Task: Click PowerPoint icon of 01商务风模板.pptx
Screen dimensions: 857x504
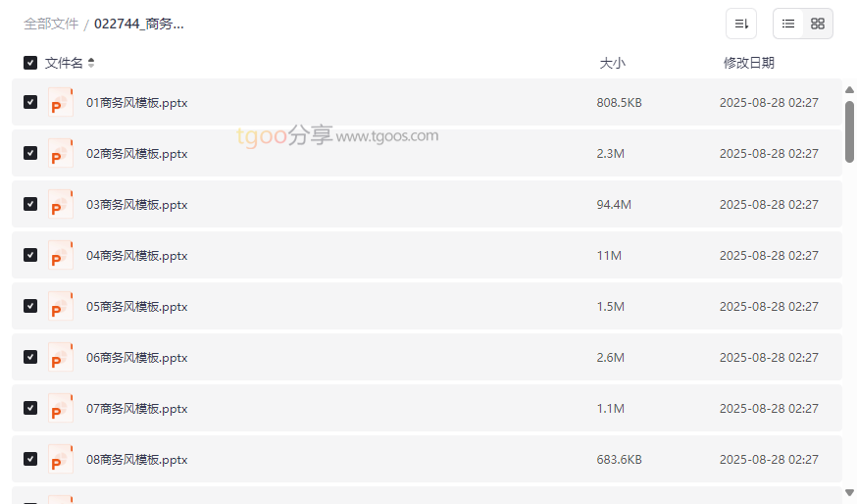Action: pos(61,102)
